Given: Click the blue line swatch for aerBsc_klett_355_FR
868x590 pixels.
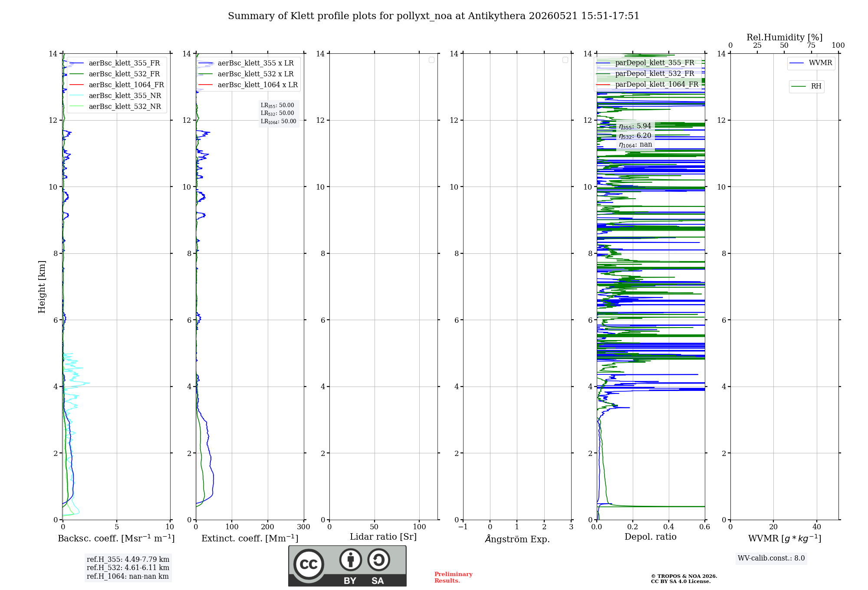Looking at the screenshot, I should (x=76, y=63).
